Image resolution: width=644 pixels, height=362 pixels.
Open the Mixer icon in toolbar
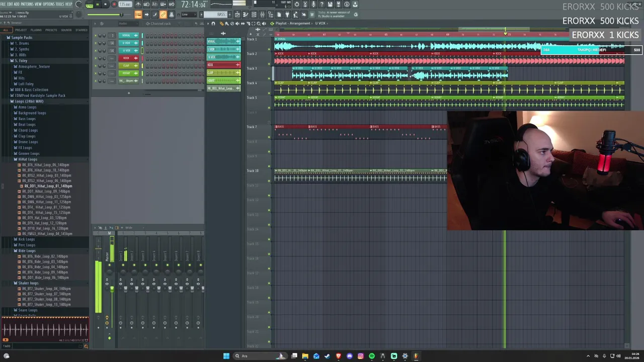coord(262,14)
